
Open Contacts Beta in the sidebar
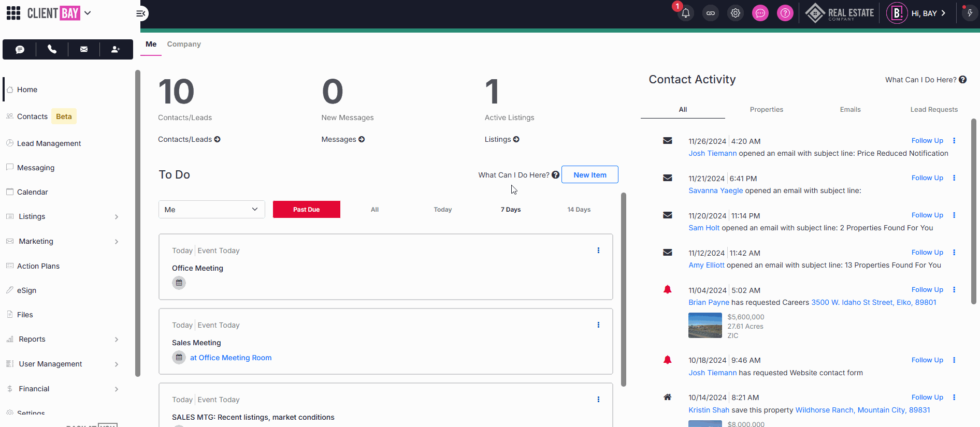tap(41, 116)
